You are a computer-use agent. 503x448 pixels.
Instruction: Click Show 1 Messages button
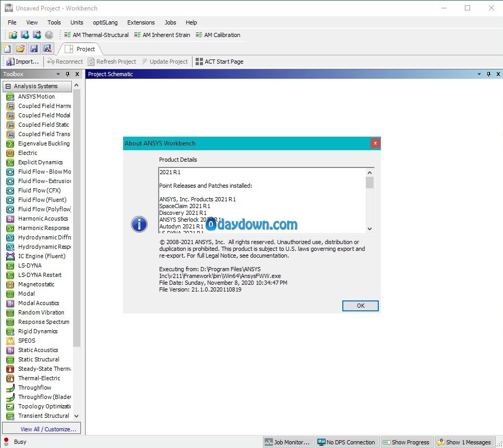tap(464, 442)
